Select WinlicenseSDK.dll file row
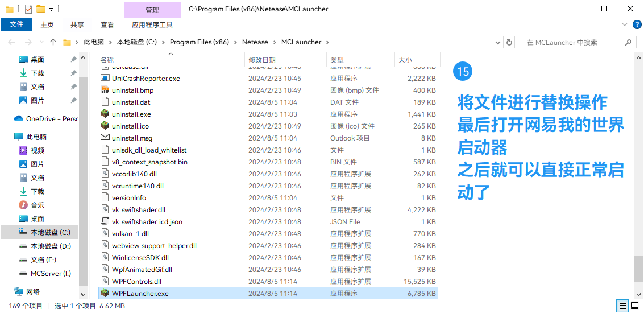 pos(268,257)
